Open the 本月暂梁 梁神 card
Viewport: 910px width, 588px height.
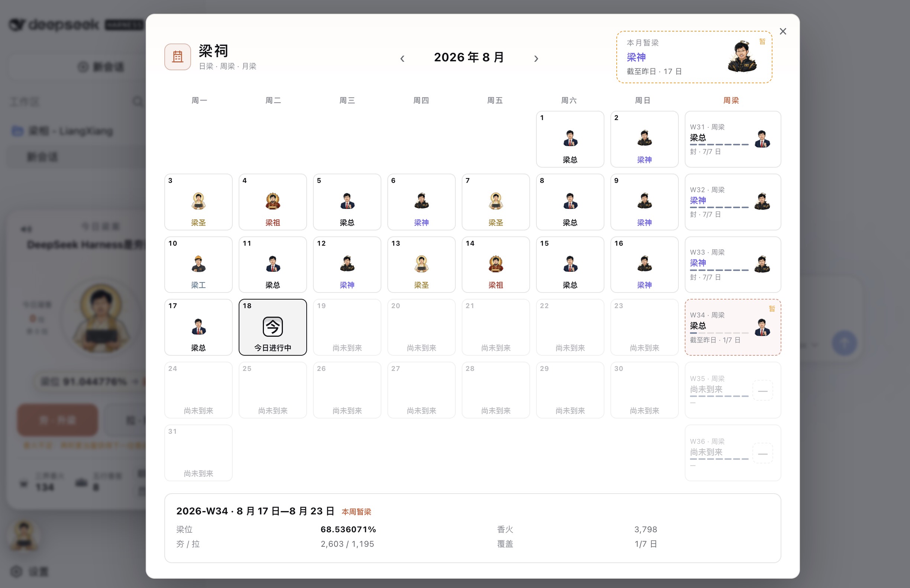[x=694, y=57]
